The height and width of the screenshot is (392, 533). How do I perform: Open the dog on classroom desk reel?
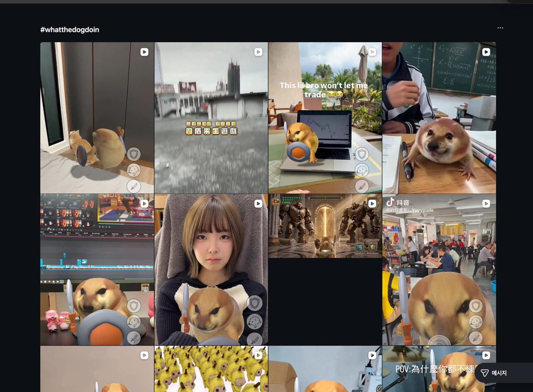point(439,118)
